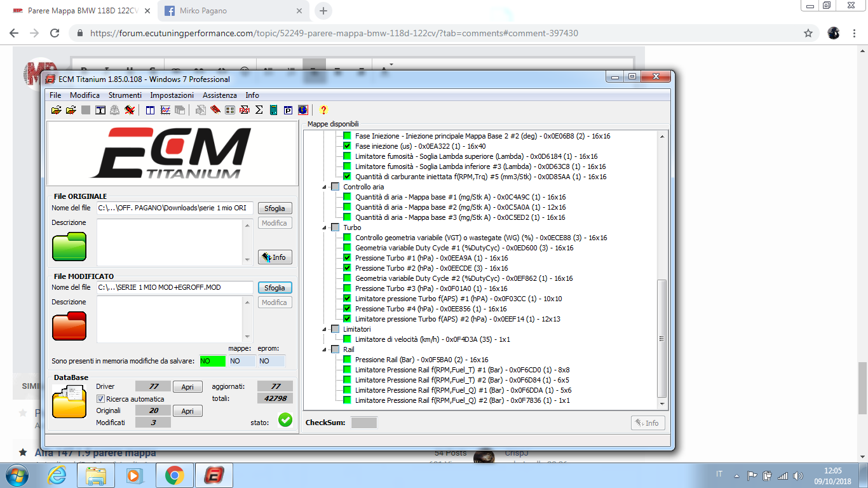Image resolution: width=868 pixels, height=488 pixels.
Task: Collapse the Rail tree group
Action: (x=325, y=349)
